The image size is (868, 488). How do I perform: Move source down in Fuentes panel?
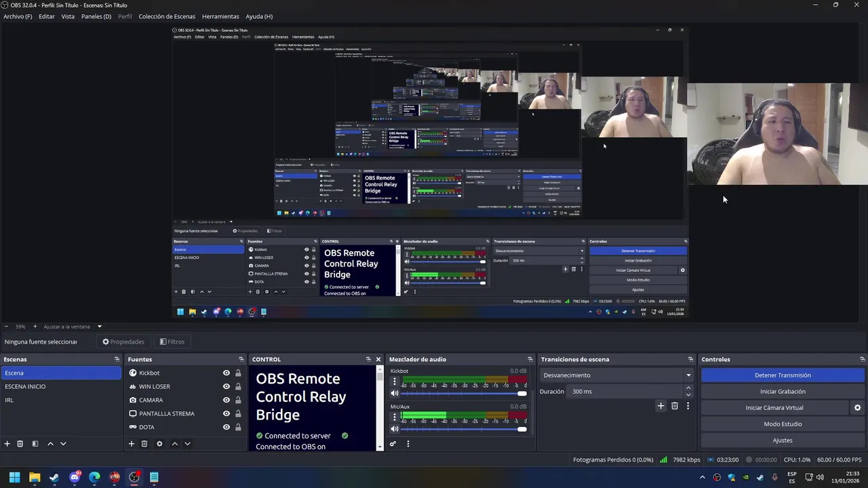click(x=187, y=444)
